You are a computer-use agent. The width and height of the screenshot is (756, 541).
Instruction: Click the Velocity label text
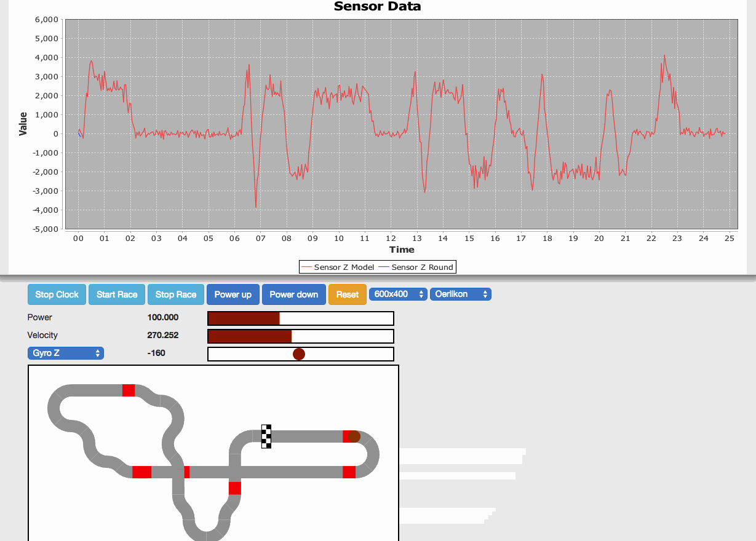tap(42, 335)
